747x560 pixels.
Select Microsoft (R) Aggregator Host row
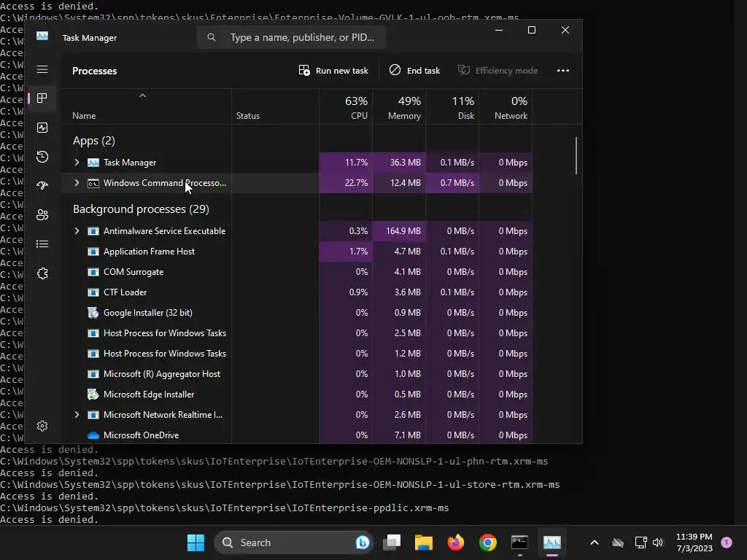point(297,374)
